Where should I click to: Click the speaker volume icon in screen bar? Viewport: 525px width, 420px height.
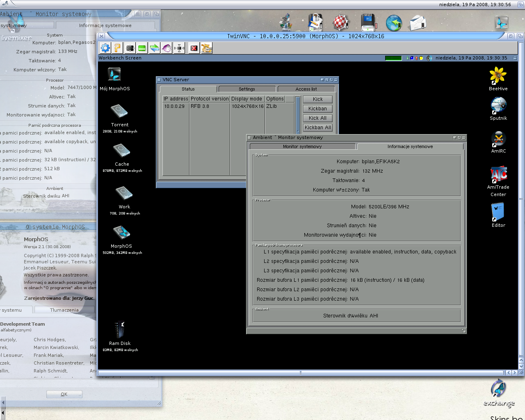pyautogui.click(x=429, y=58)
